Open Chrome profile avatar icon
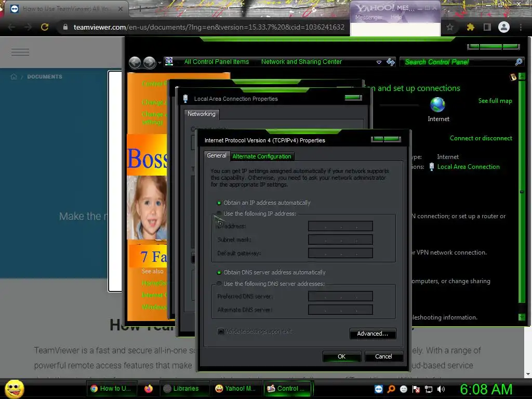Image resolution: width=532 pixels, height=399 pixels. [504, 27]
